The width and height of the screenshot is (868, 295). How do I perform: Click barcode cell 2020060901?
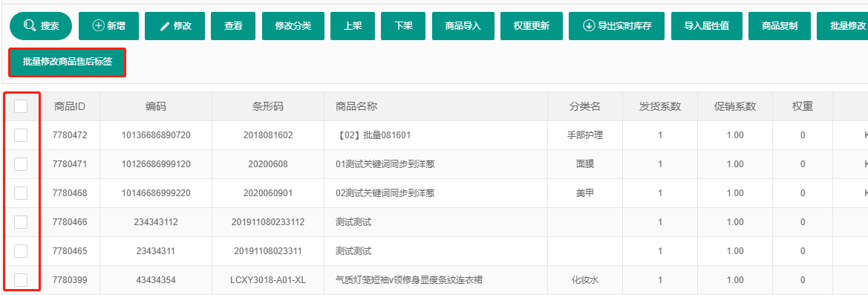[x=268, y=193]
